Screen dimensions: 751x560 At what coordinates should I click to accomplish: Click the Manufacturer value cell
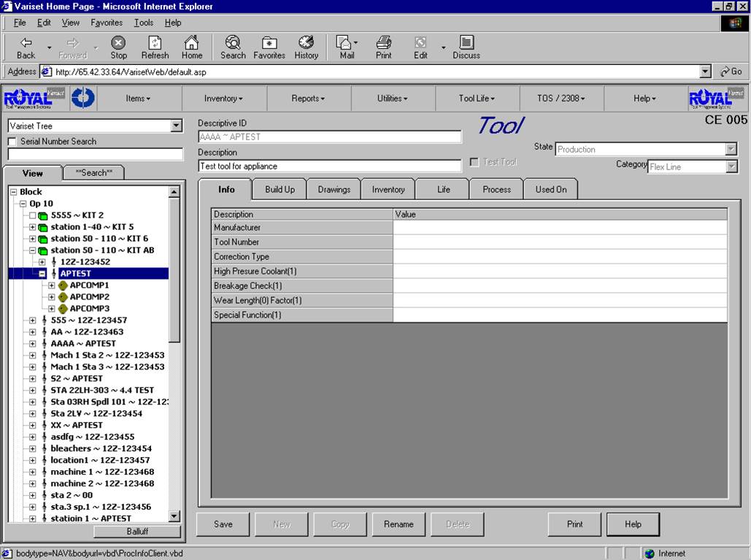[x=560, y=228]
